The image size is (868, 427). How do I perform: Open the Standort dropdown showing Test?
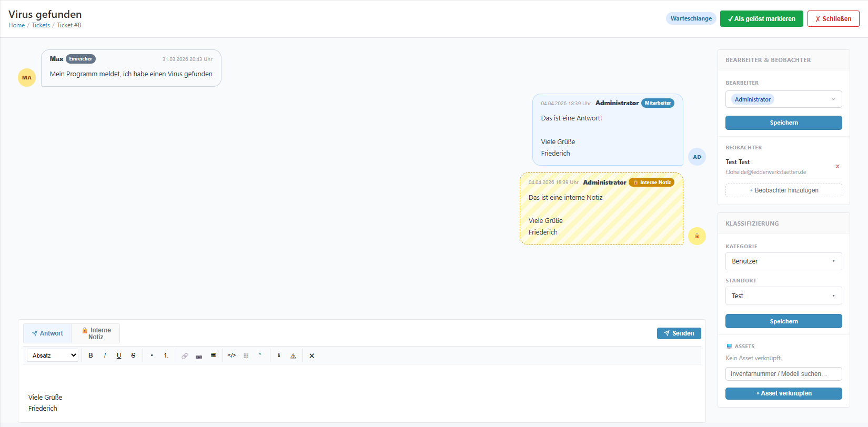(x=783, y=296)
